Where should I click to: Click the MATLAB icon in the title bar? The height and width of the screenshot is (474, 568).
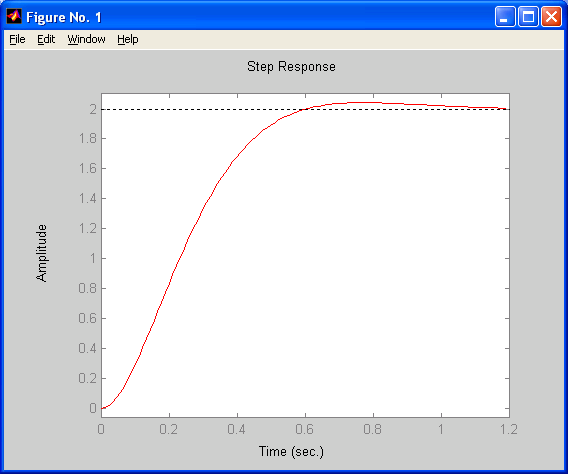(x=14, y=16)
